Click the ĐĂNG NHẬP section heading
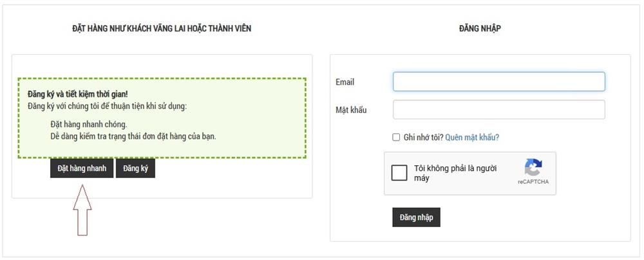Image resolution: width=644 pixels, height=260 pixels. tap(480, 28)
